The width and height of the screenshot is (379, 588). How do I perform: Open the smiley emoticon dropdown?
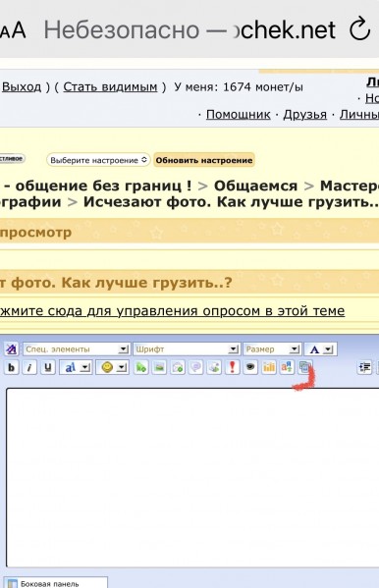113,367
